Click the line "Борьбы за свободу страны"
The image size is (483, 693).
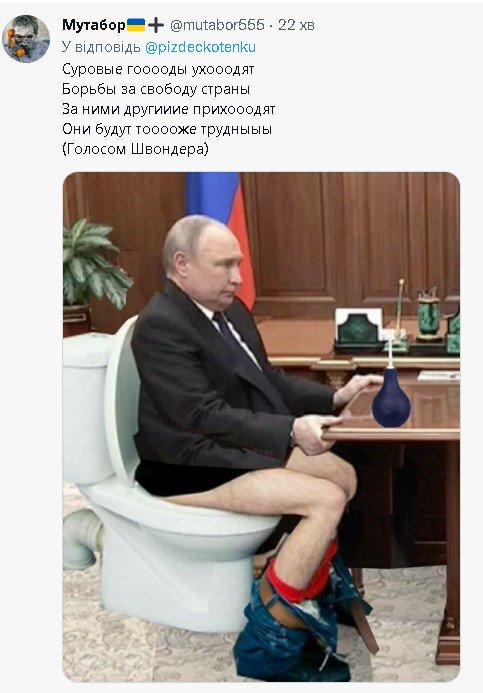156,89
